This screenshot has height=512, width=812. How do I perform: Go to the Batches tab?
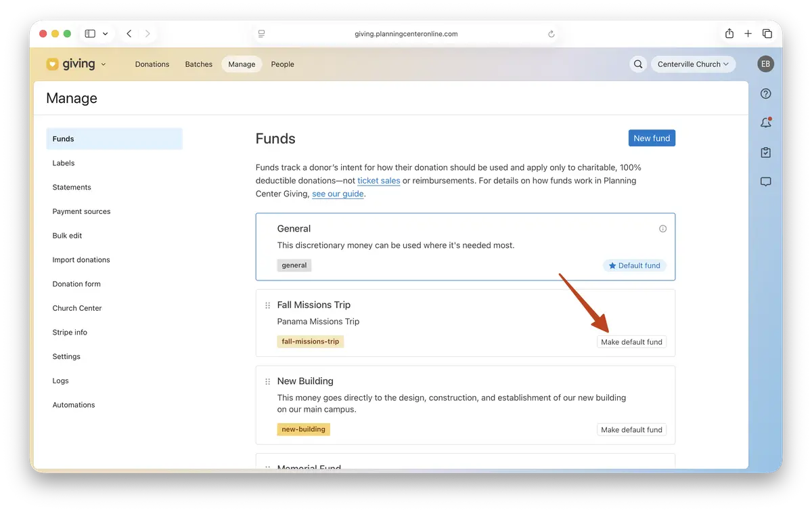(199, 64)
